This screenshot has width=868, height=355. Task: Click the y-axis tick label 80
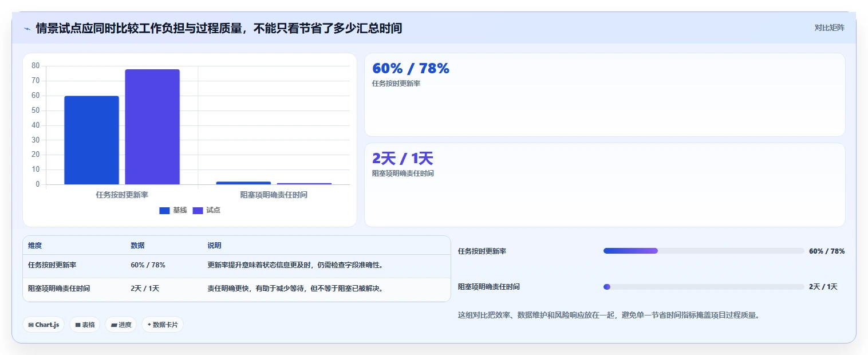(x=35, y=66)
